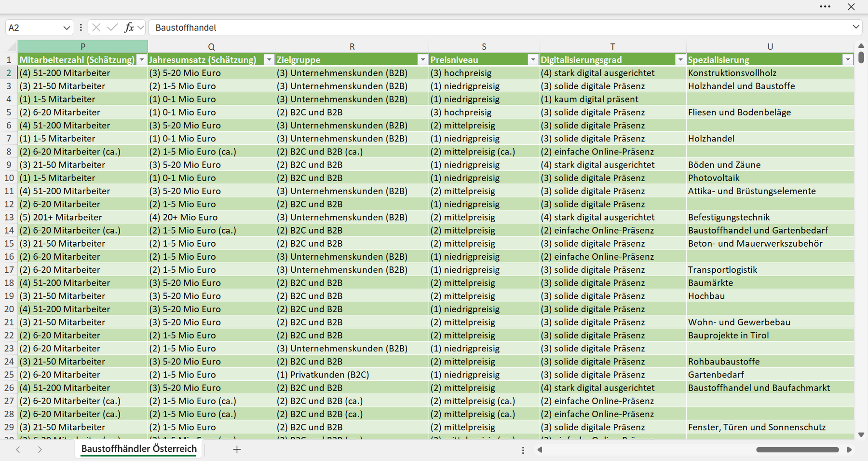This screenshot has height=461, width=868.
Task: Click the horizontal scrollbar thumb
Action: coord(798,449)
